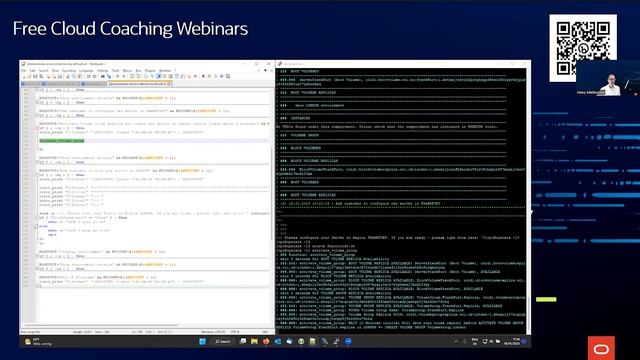Click the Zoom In toolbar icon
The image size is (640, 360).
118,76
